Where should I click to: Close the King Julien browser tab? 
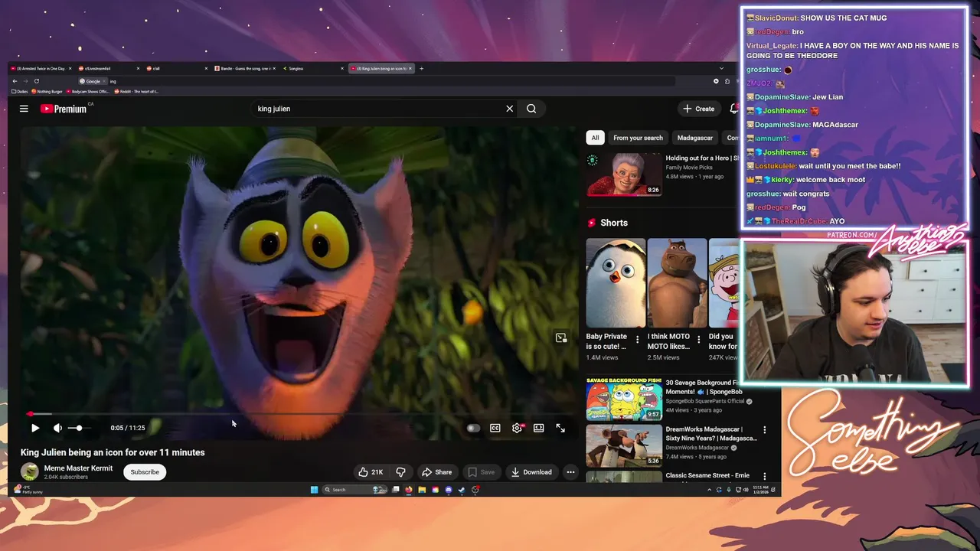tap(410, 68)
